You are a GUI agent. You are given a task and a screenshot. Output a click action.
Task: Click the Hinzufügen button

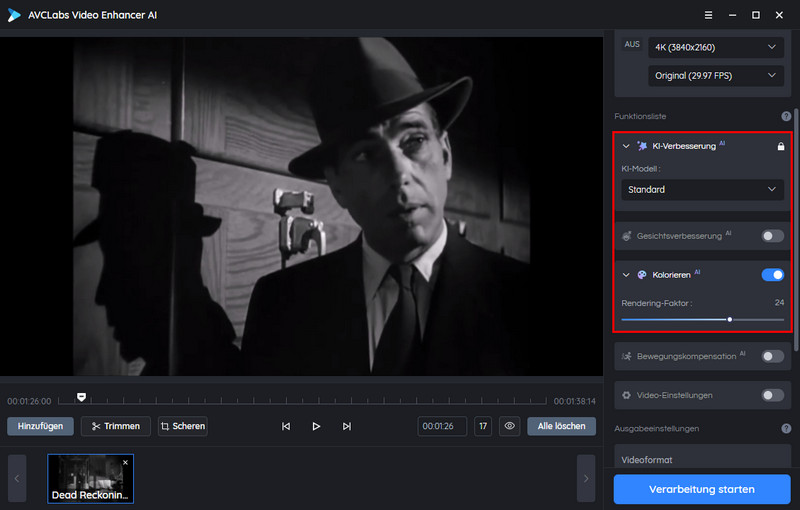pyautogui.click(x=40, y=426)
